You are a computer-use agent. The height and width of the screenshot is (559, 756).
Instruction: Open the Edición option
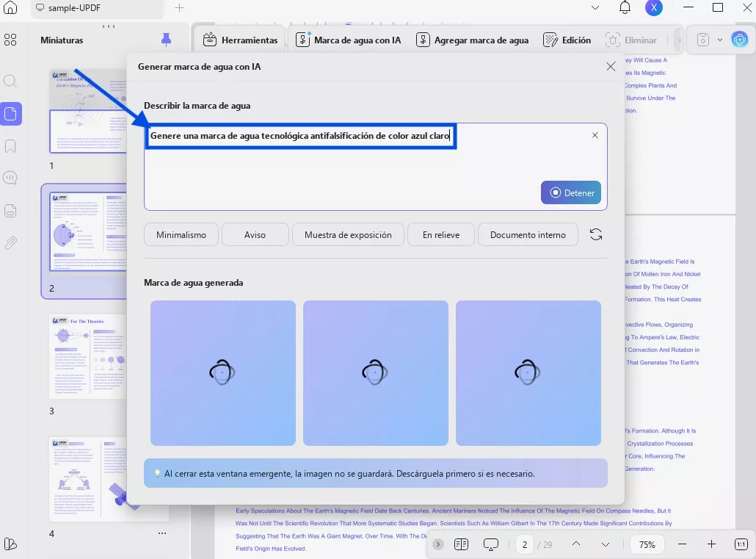click(567, 40)
